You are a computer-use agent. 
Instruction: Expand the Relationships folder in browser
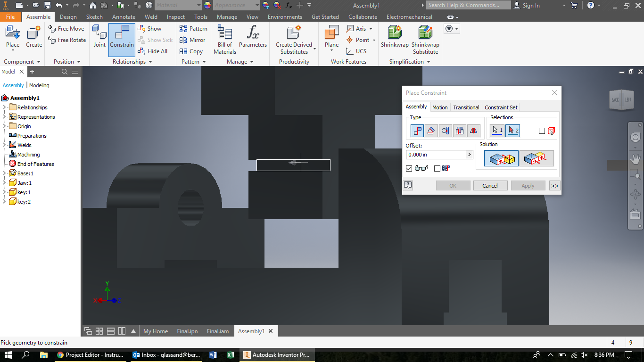coord(4,107)
